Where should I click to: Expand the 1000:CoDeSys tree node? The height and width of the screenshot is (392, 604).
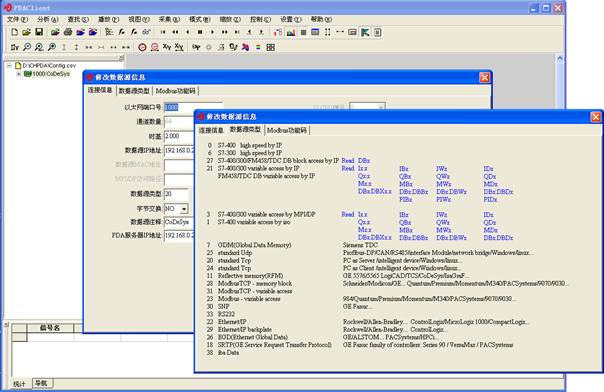click(18, 74)
